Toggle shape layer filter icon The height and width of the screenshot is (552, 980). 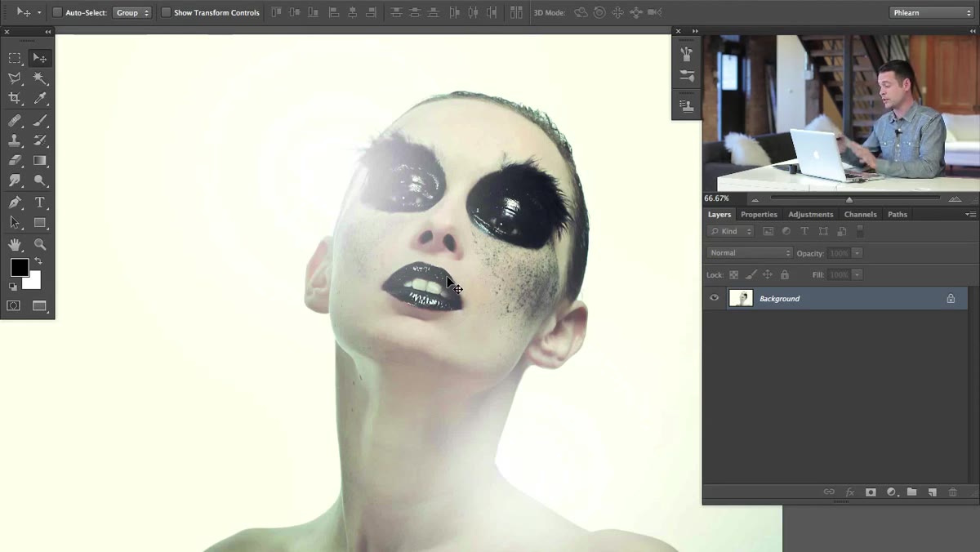point(823,232)
